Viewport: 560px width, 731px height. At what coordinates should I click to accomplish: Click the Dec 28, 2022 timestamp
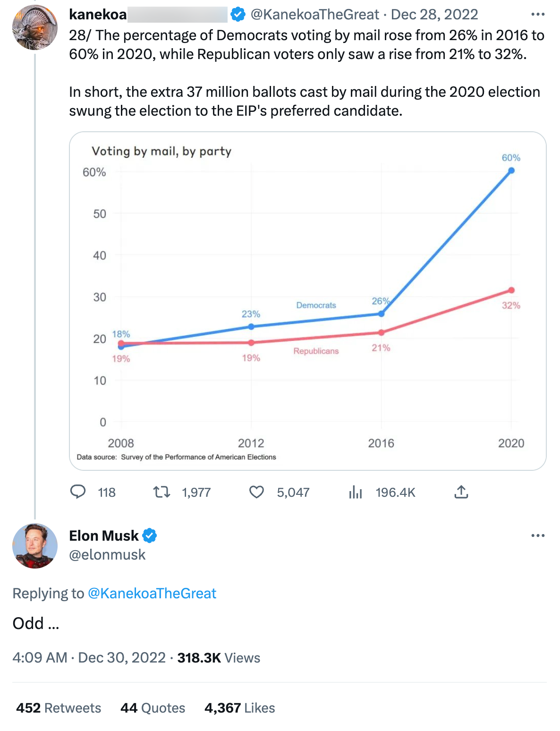point(433,14)
